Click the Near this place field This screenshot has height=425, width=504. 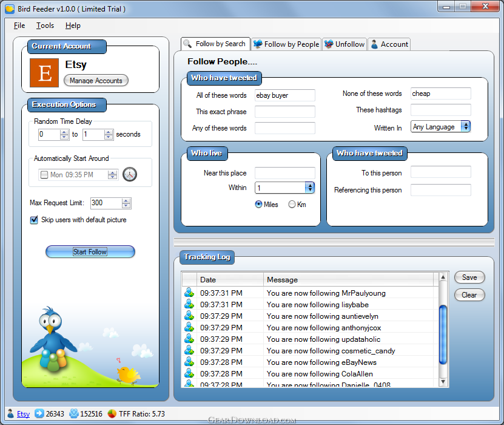[285, 173]
